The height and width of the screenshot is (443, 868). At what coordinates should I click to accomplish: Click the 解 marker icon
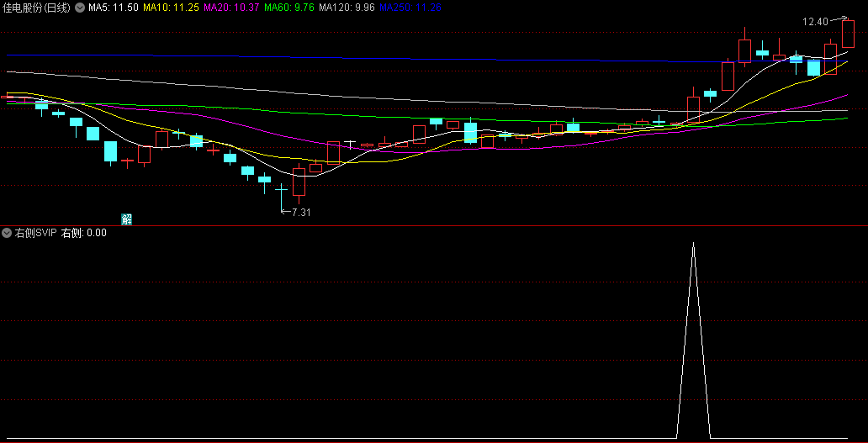(x=127, y=219)
